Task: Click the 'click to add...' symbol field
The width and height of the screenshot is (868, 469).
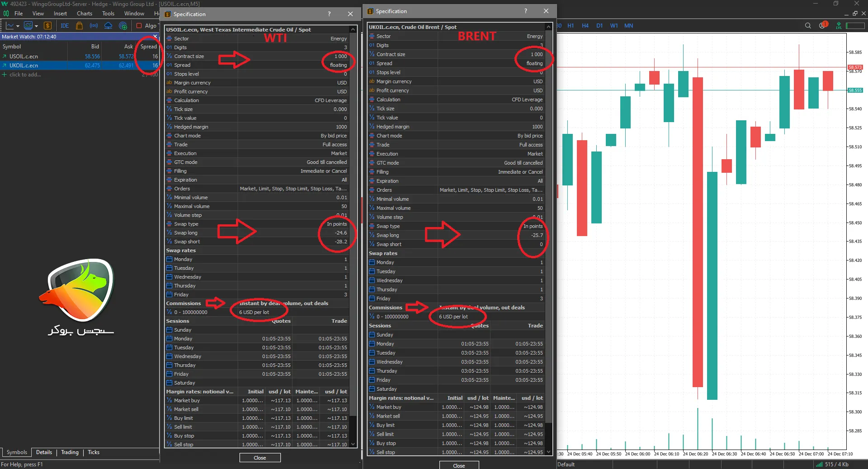Action: 25,75
